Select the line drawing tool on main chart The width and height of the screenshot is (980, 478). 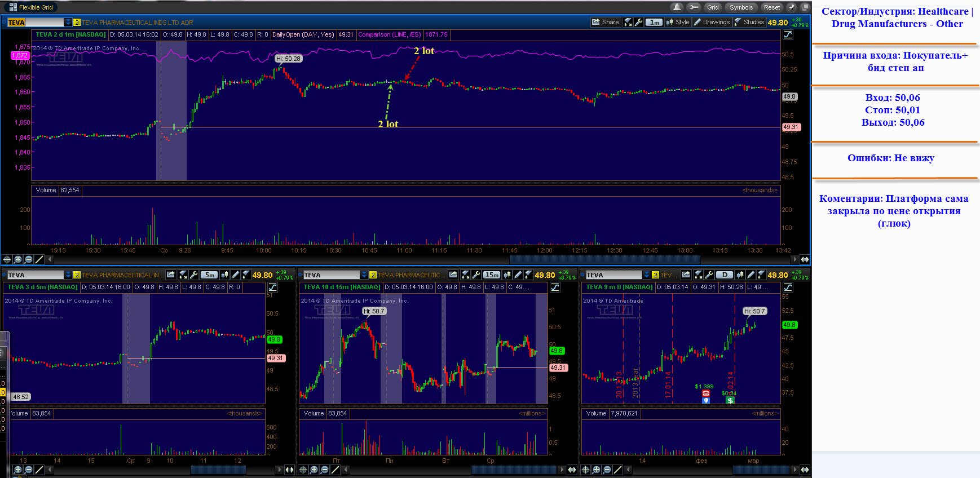(x=39, y=259)
